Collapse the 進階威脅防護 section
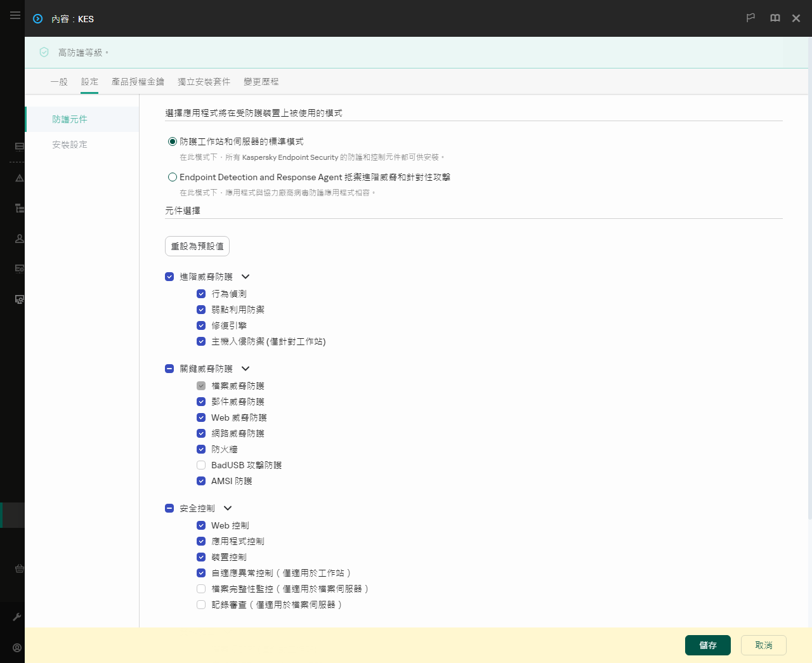Viewport: 812px width, 663px height. (246, 276)
